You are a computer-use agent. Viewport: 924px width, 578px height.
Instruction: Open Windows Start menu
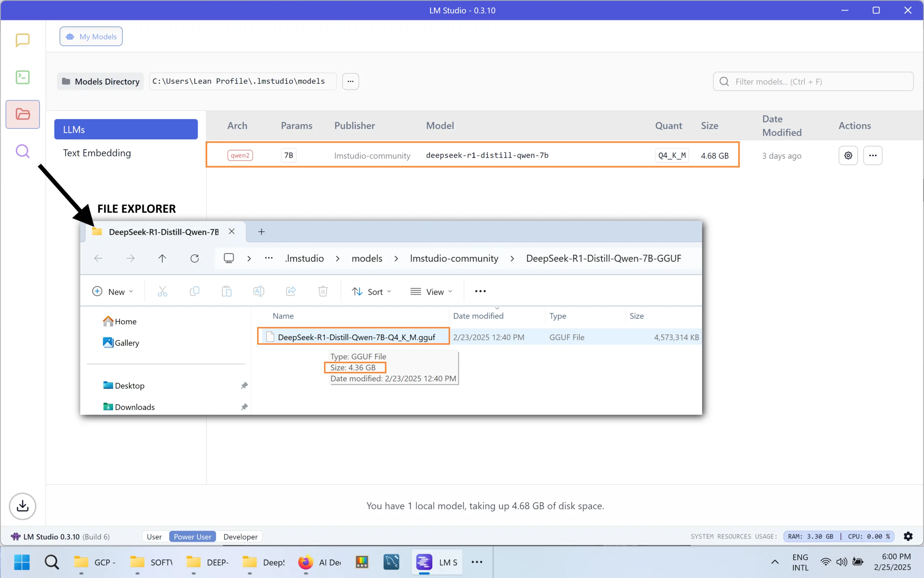[x=22, y=562]
